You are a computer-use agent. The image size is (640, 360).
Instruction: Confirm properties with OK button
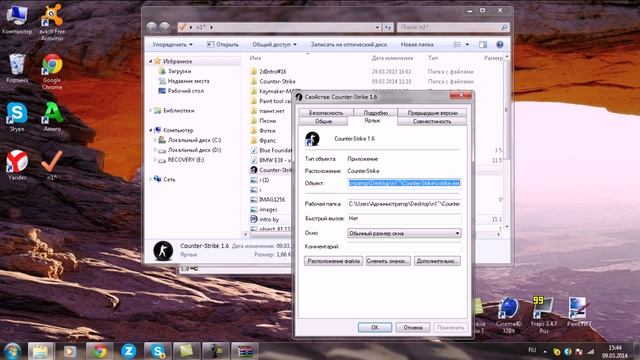click(x=375, y=327)
